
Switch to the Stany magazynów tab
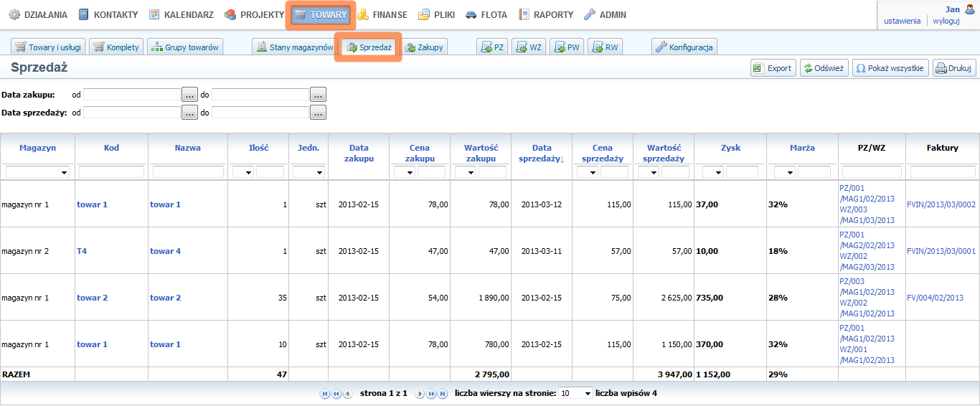pos(295,47)
